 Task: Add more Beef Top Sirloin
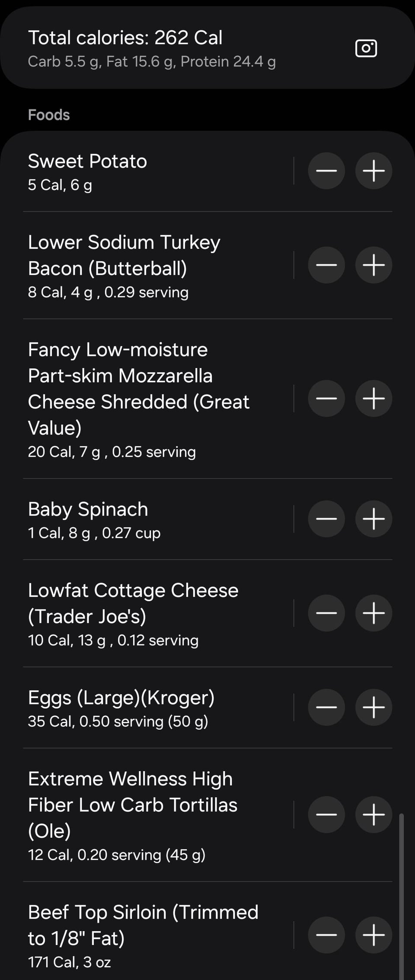(373, 935)
